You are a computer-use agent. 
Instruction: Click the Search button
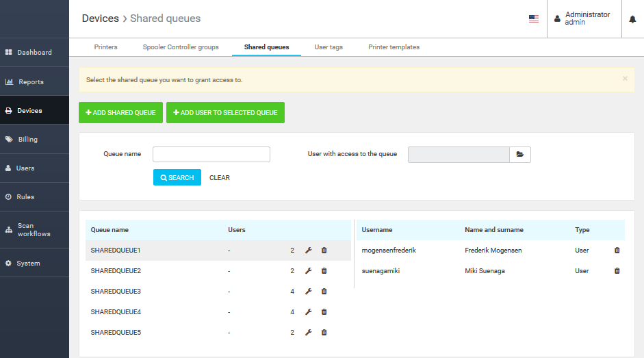(177, 177)
